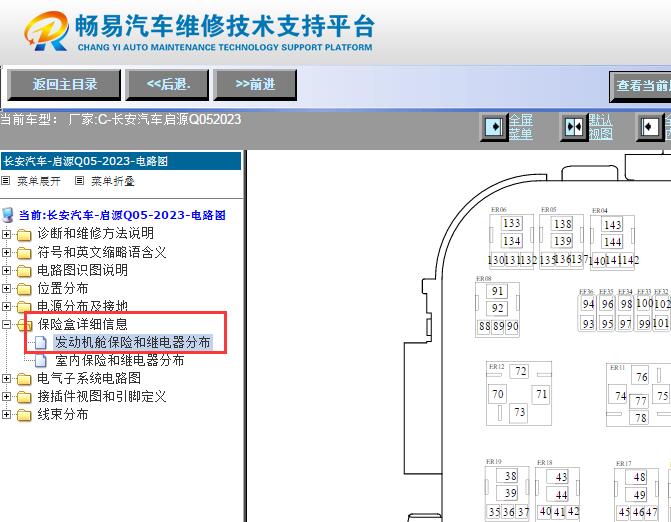Image resolution: width=671 pixels, height=522 pixels.
Task: Click the 长安汽车-启源Q05-2023-电路图 header bar
Action: [x=121, y=161]
